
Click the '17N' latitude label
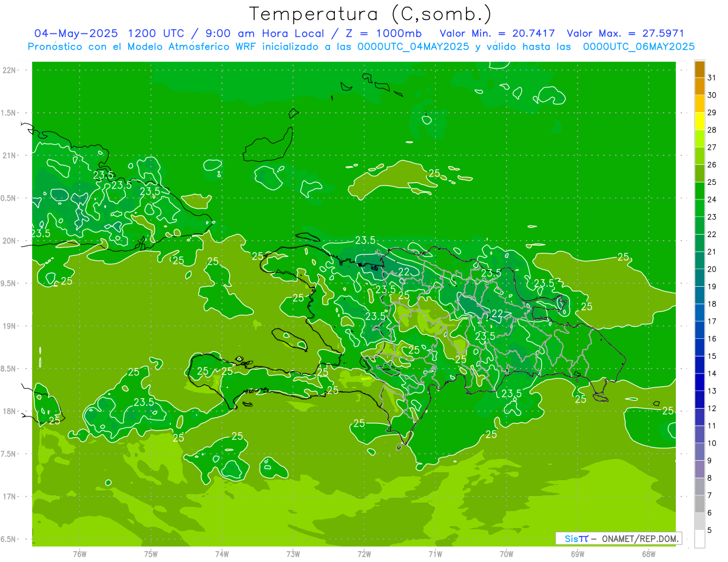click(9, 497)
